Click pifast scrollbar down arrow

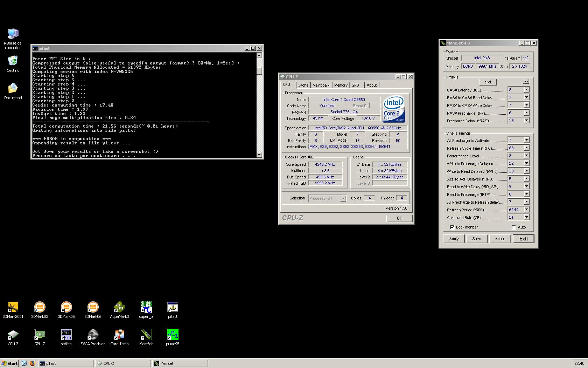[x=259, y=155]
